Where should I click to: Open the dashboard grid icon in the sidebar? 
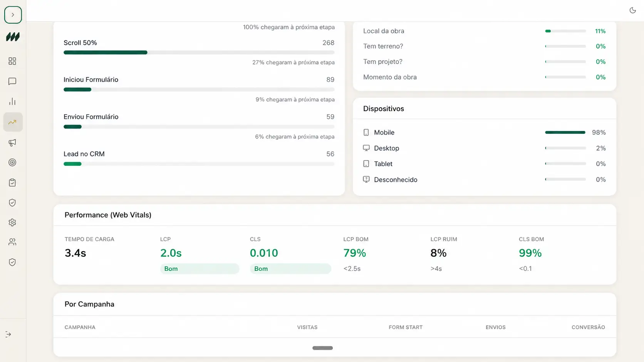pyautogui.click(x=12, y=61)
